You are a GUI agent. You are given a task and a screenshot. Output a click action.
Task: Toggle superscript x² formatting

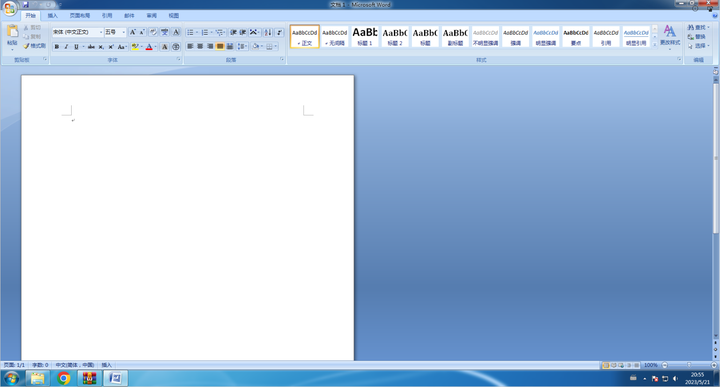pos(111,47)
